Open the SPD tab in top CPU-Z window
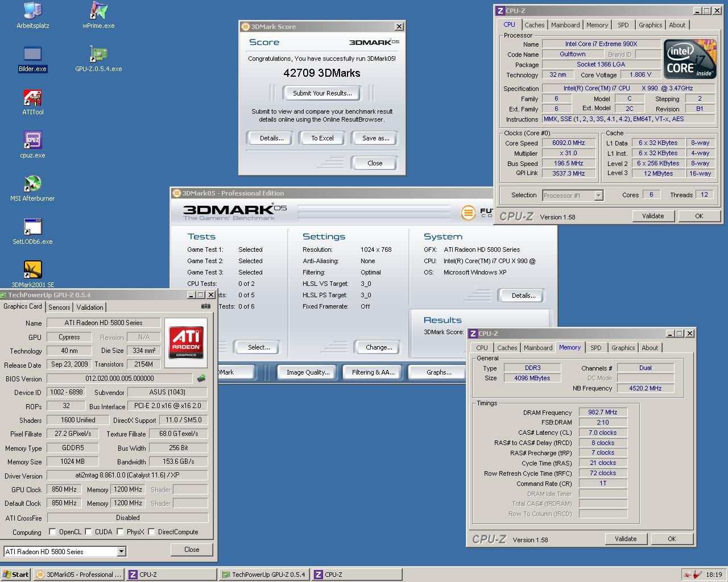 623,25
